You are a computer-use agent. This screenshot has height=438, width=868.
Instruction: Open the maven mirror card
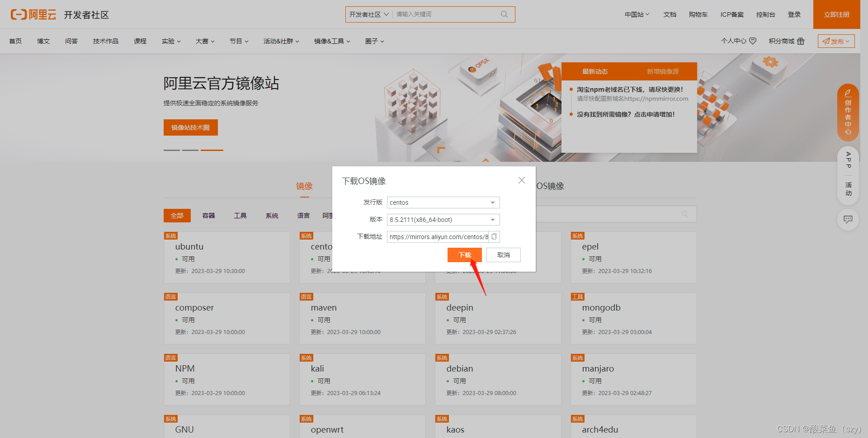tap(363, 319)
